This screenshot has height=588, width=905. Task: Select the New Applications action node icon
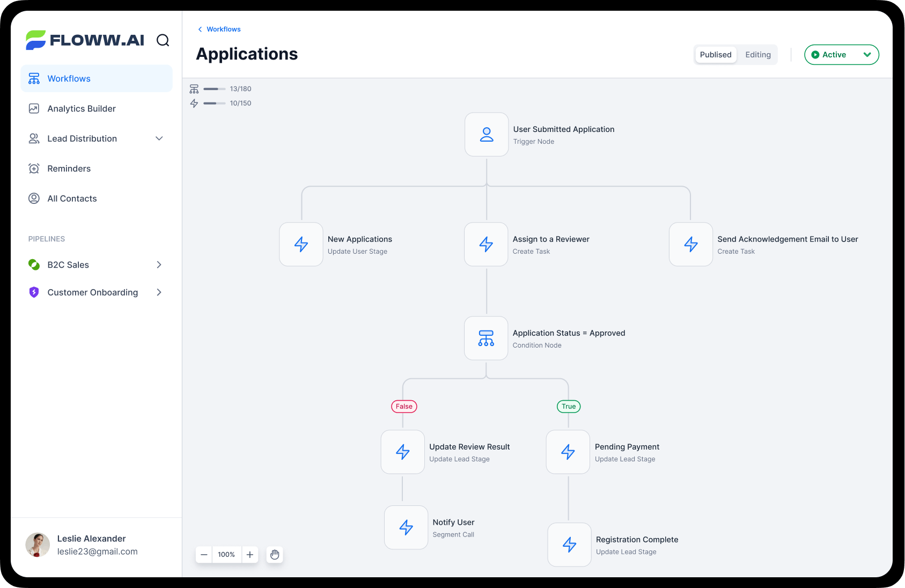pyautogui.click(x=301, y=245)
